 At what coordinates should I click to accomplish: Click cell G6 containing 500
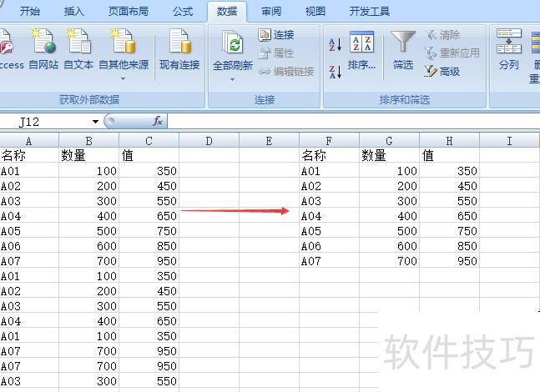tap(389, 231)
